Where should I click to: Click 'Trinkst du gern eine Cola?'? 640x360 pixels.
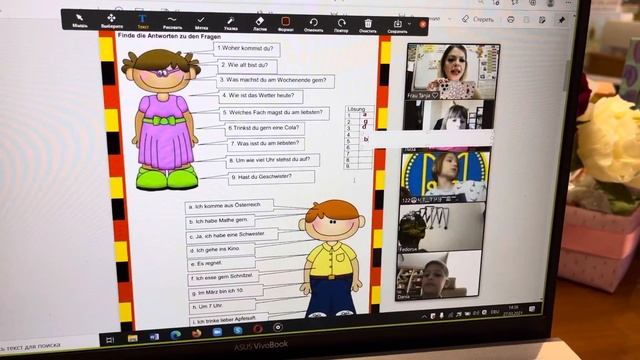pyautogui.click(x=266, y=128)
